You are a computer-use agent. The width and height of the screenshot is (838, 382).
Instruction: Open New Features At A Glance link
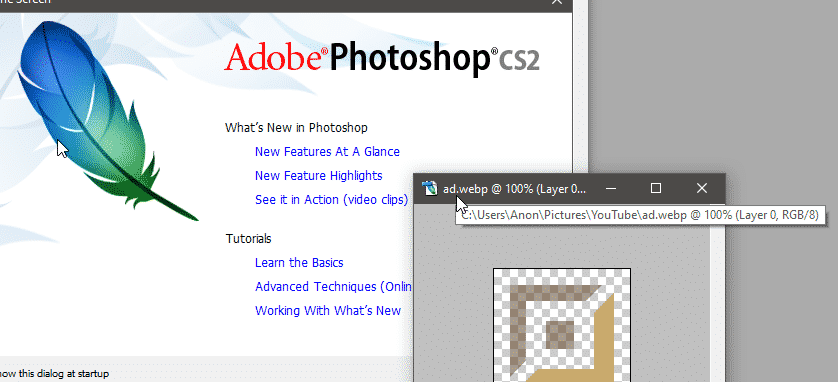[327, 152]
